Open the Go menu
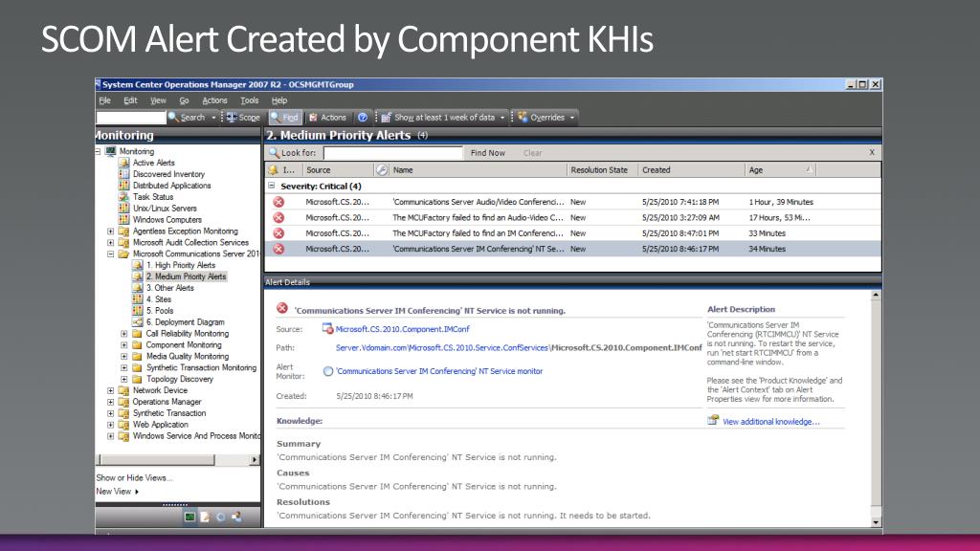This screenshot has height=551, width=980. click(184, 100)
